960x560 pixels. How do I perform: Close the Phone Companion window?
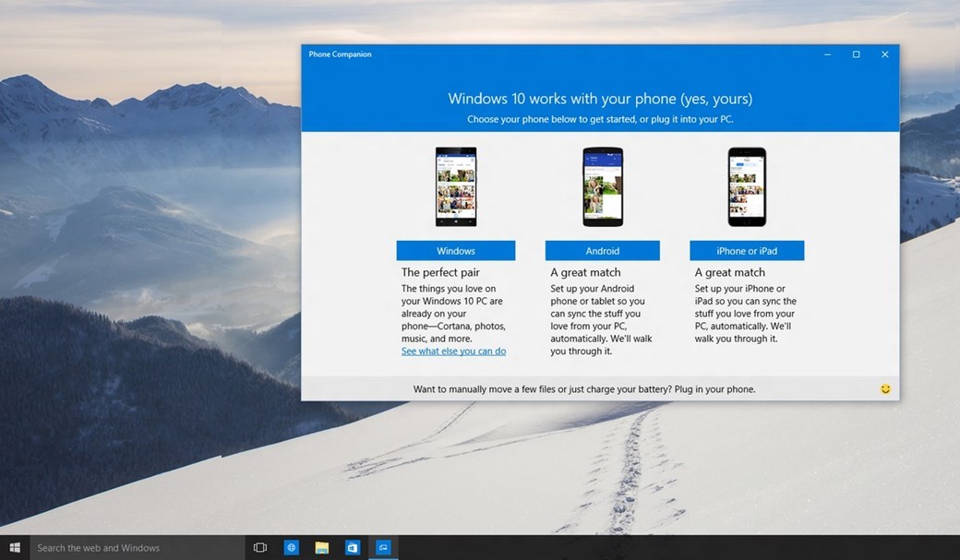[884, 54]
